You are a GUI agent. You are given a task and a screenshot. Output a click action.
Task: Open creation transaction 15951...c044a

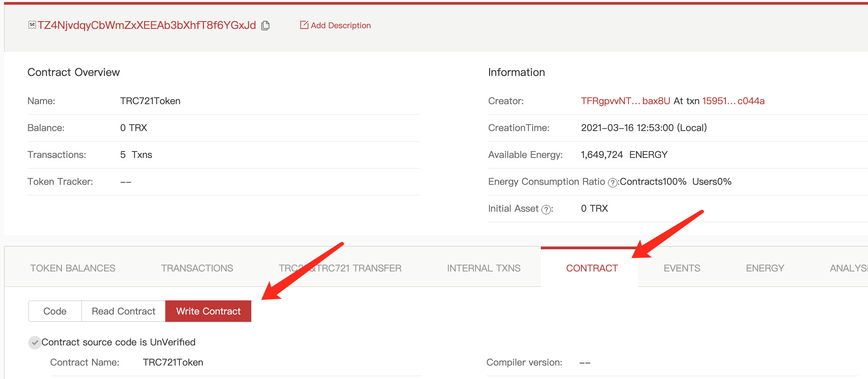pyautogui.click(x=733, y=101)
